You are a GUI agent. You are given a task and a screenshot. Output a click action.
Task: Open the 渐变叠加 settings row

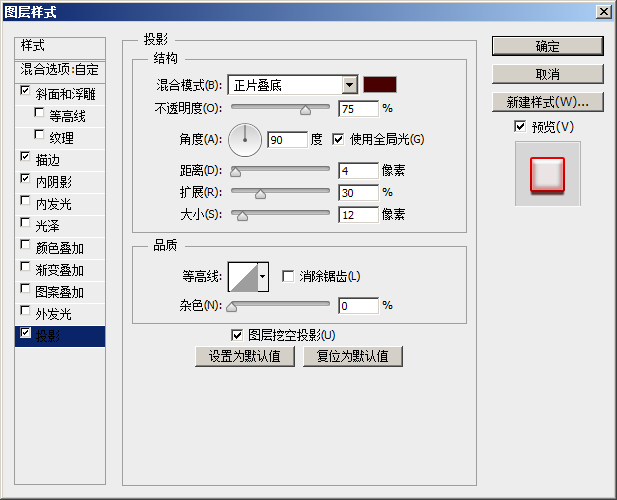coord(60,270)
